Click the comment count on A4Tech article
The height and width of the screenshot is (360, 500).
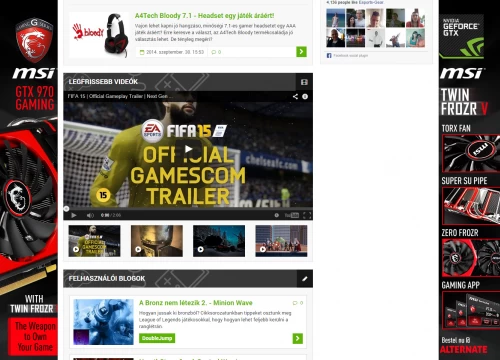216,52
